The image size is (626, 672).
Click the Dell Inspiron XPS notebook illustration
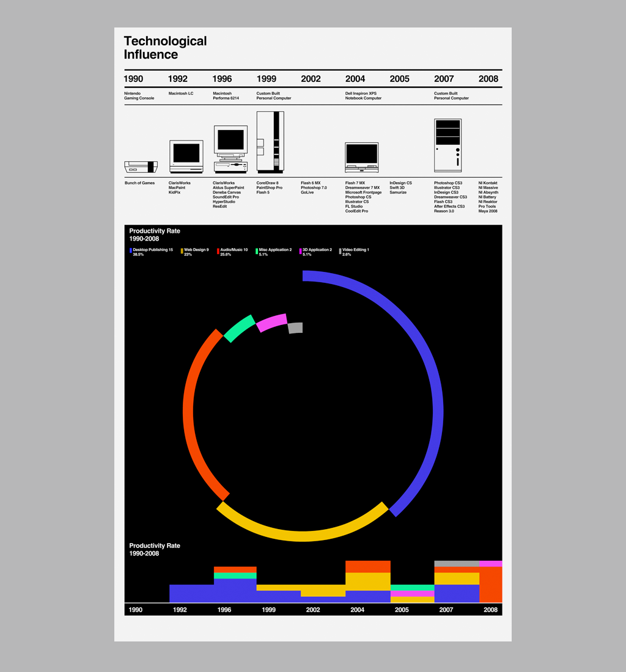(361, 158)
